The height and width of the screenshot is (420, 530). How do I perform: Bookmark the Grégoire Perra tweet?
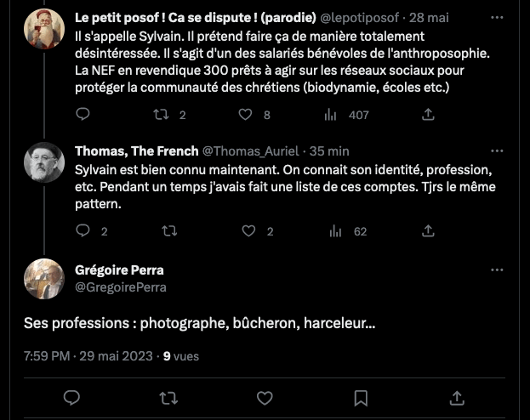point(361,397)
